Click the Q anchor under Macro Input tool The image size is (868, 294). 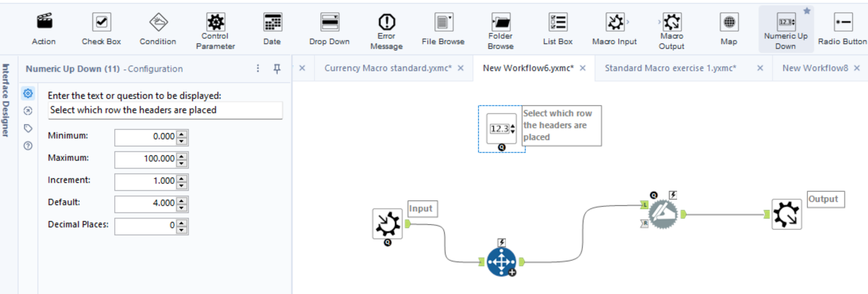tap(388, 243)
